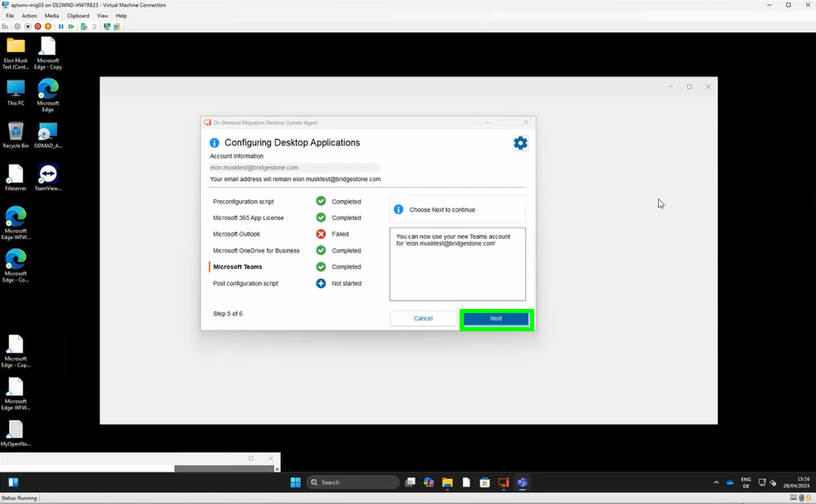816x504 pixels.
Task: Click the 'Step 5 of 6' text
Action: 228,314
